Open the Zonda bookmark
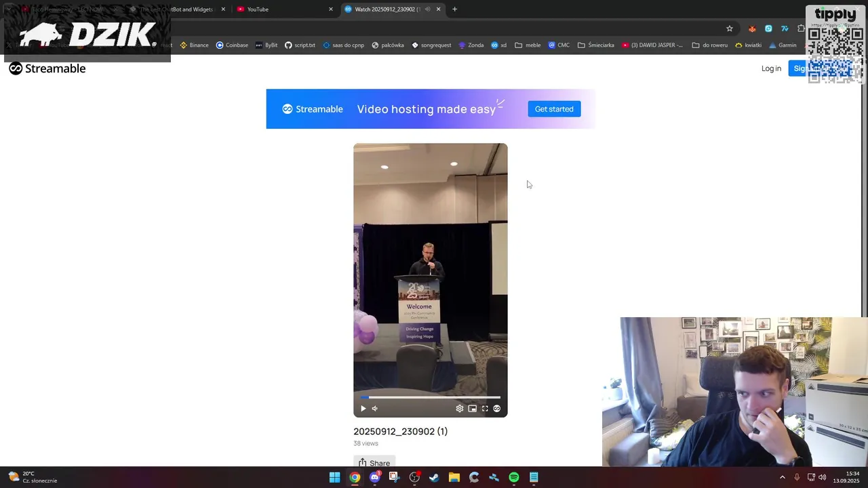Screen dimensions: 868x488 point(471,45)
